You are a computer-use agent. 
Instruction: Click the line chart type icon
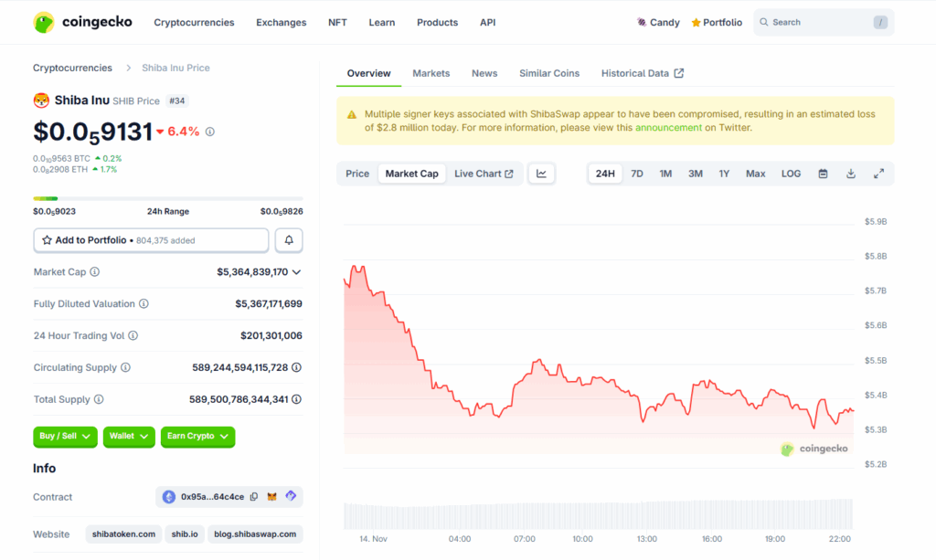tap(541, 174)
